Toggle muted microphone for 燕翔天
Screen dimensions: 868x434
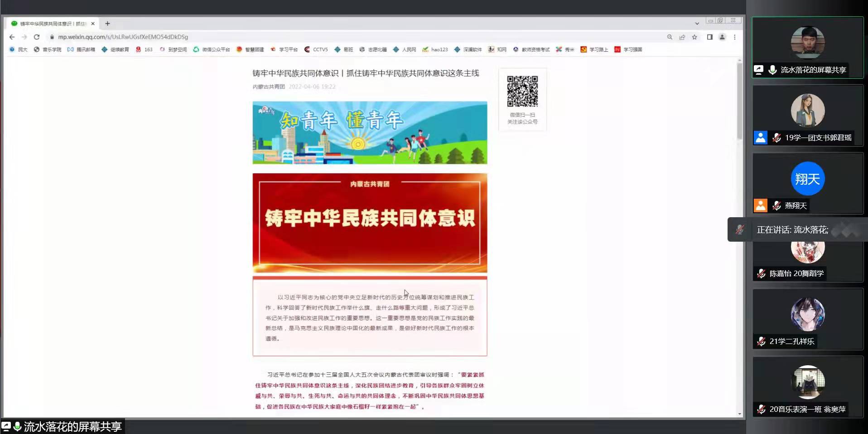point(776,205)
